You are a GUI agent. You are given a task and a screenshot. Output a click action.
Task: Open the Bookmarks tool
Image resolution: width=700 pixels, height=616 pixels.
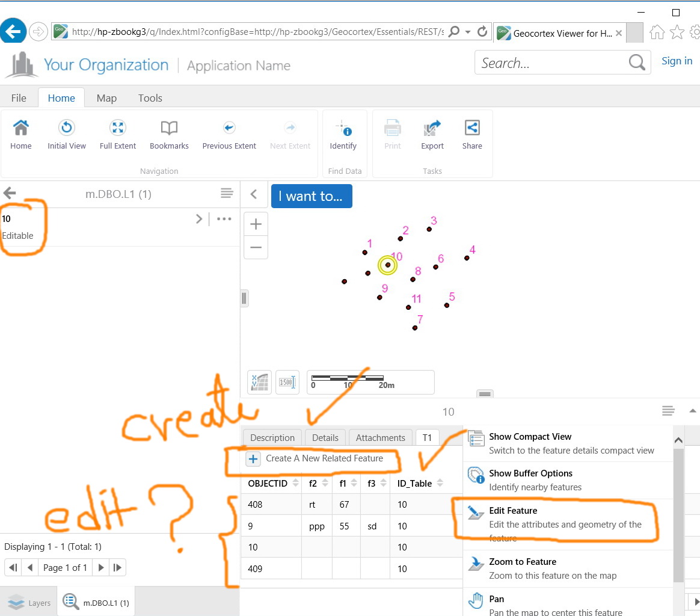click(x=169, y=135)
